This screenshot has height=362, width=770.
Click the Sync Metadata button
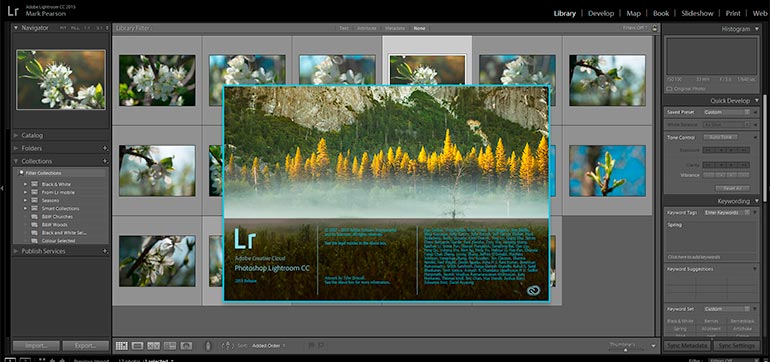(688, 346)
